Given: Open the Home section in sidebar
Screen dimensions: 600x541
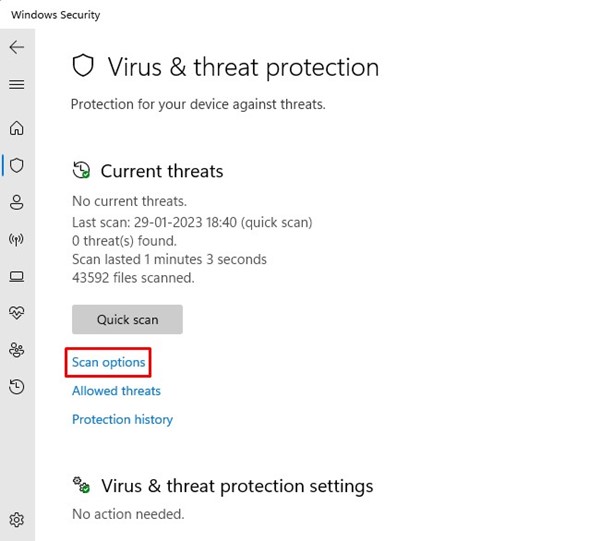Looking at the screenshot, I should coord(16,128).
